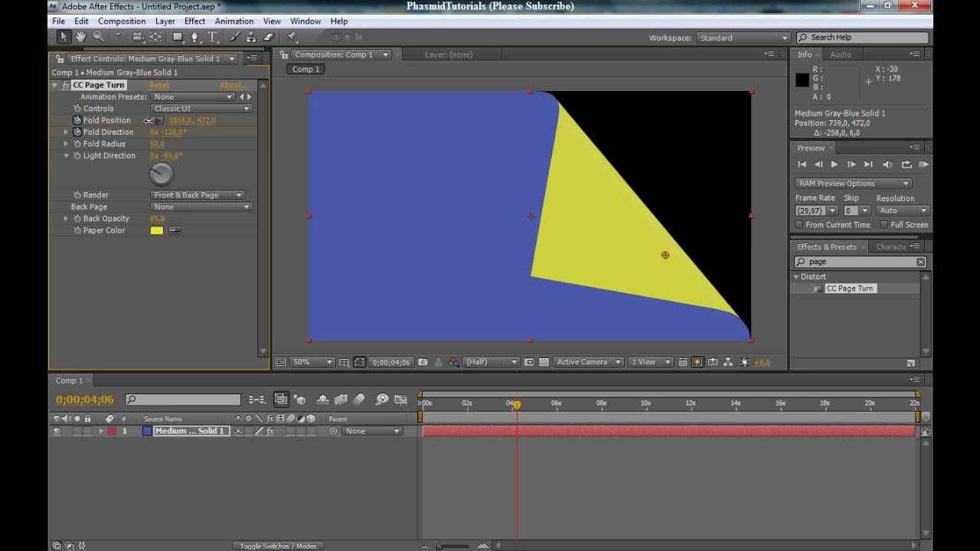Open the composition mini-flowchart in timeline
The width and height of the screenshot is (980, 551).
[x=257, y=399]
